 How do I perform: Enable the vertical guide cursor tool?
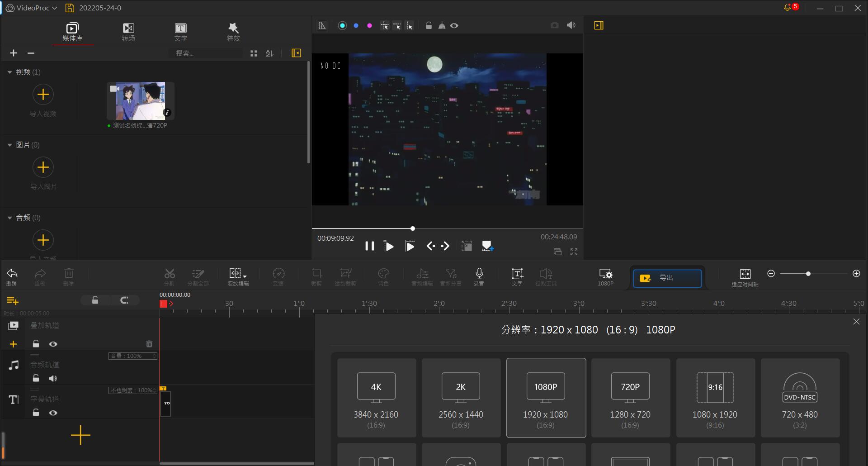tap(410, 26)
